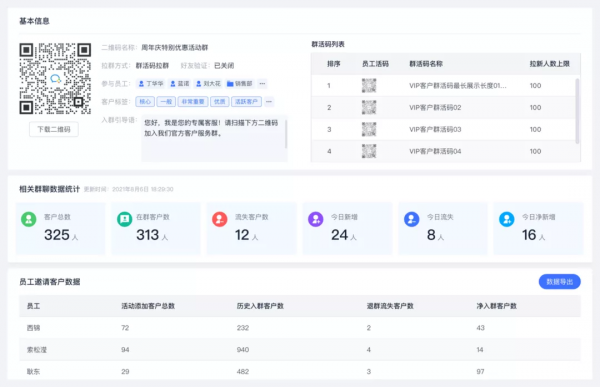This screenshot has height=387, width=600.
Task: Click the 一般 customer tag
Action: pyautogui.click(x=166, y=101)
